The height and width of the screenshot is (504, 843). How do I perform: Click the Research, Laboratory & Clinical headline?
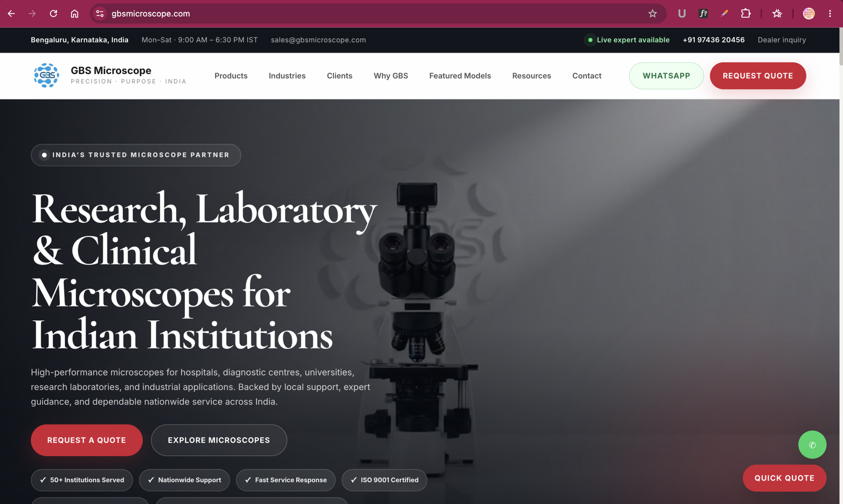(x=204, y=271)
